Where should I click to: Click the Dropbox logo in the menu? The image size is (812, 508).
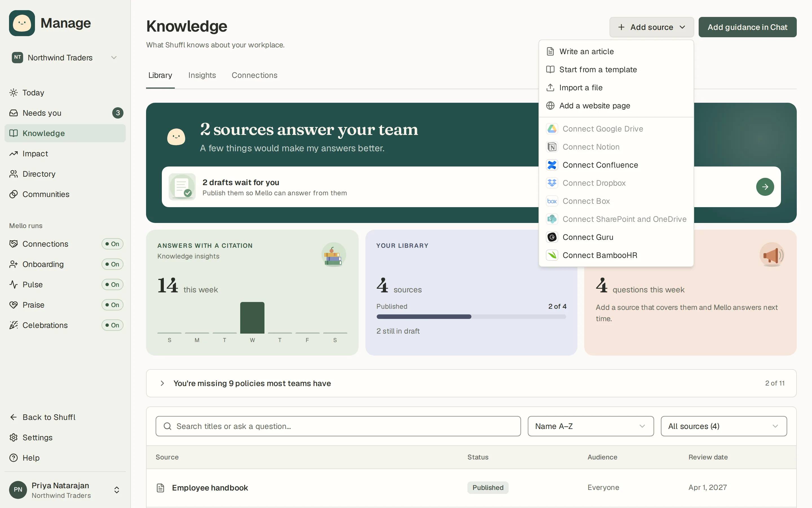click(552, 183)
